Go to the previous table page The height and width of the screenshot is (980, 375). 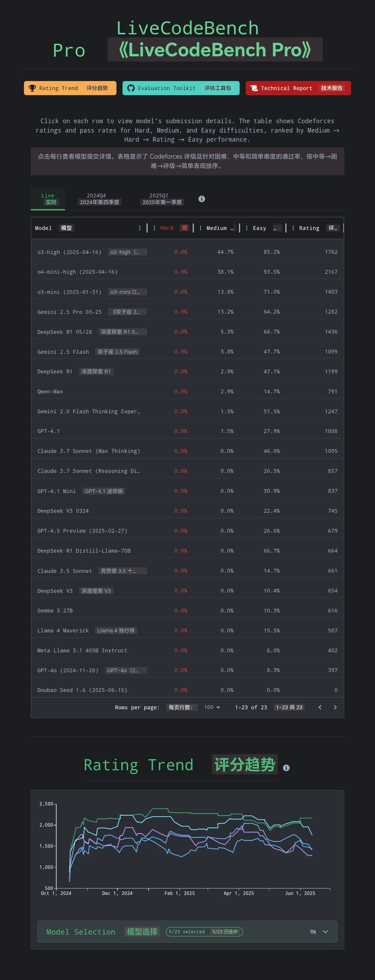[x=320, y=707]
